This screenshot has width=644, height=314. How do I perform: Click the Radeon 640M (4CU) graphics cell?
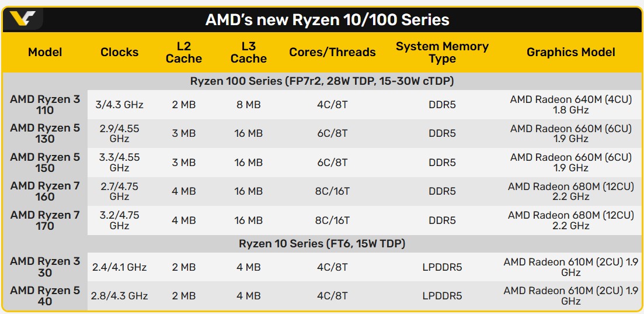coord(570,105)
